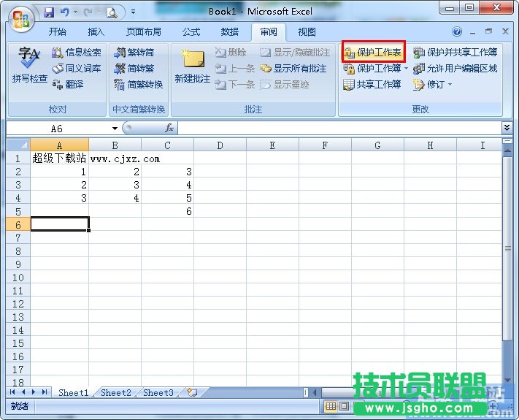
Task: Click the vertical split box above scrollbar
Action: tap(507, 141)
